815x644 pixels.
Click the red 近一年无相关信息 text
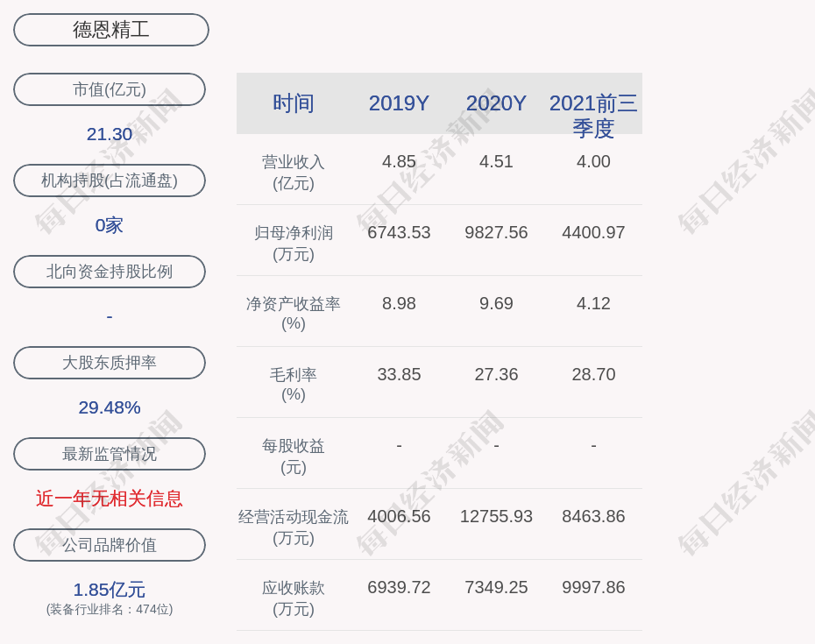tap(110, 499)
